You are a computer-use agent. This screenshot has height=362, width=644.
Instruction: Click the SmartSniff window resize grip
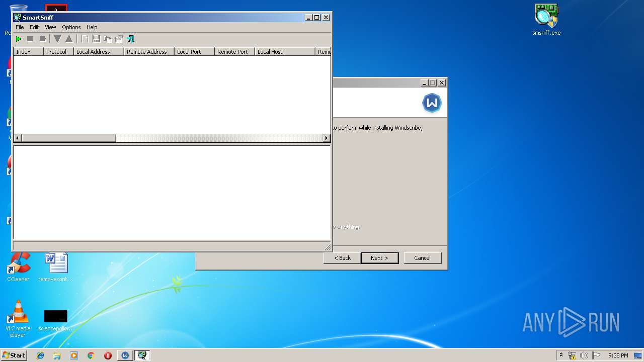(x=328, y=247)
